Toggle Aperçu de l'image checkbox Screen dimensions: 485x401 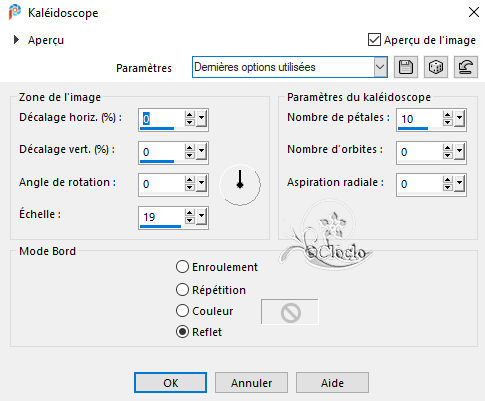click(374, 40)
